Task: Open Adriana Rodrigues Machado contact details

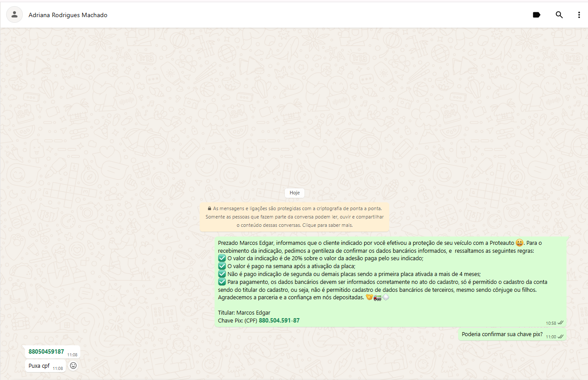Action: tap(68, 15)
